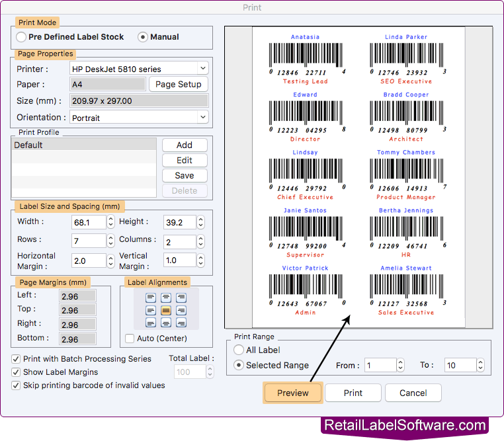Focus the From range field

tap(380, 365)
